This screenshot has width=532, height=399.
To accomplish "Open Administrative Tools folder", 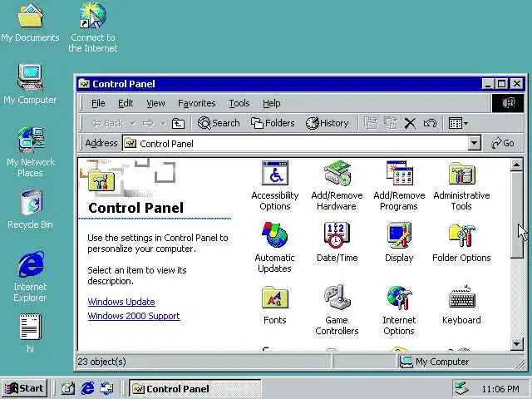I will pos(461,186).
